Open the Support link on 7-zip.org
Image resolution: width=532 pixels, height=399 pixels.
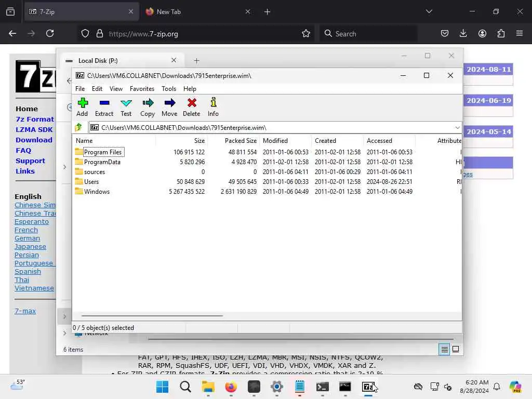30,161
